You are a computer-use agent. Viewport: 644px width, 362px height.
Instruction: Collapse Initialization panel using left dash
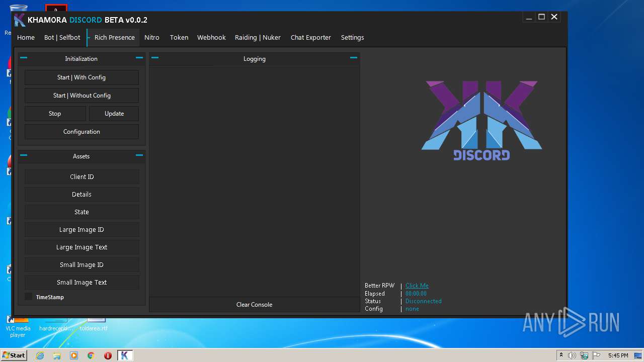point(24,58)
